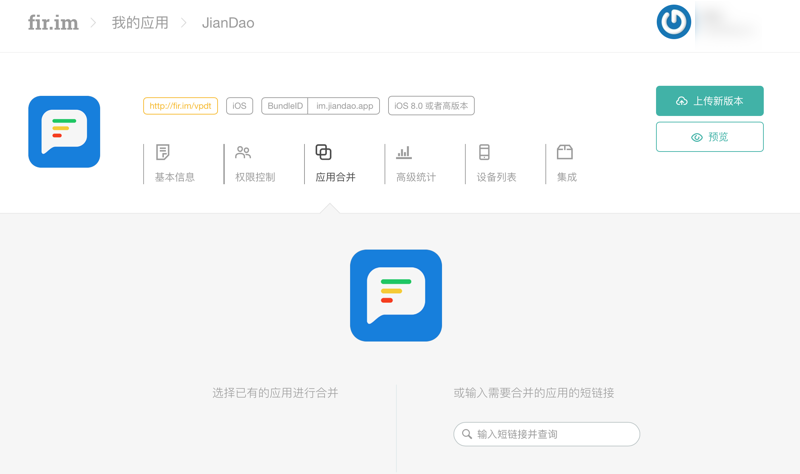The width and height of the screenshot is (800, 474).
Task: Open the user avatar power icon
Action: click(x=673, y=22)
